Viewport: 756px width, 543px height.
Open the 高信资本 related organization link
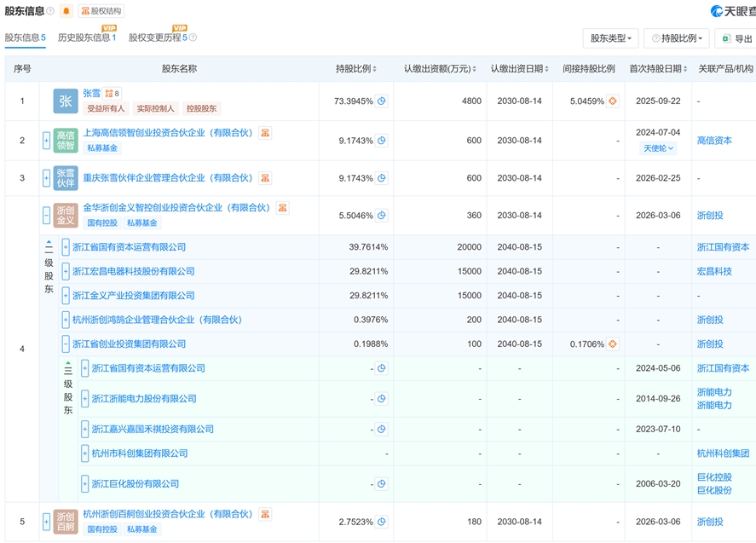coord(714,141)
